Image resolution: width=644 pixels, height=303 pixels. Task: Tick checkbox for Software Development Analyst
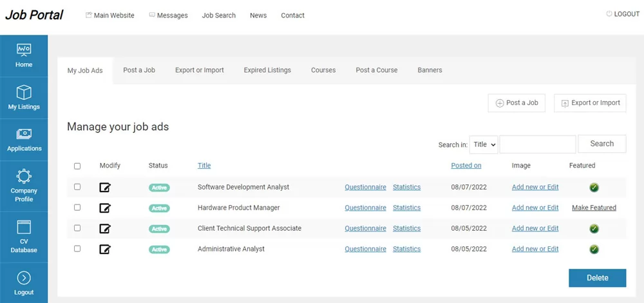tap(77, 187)
